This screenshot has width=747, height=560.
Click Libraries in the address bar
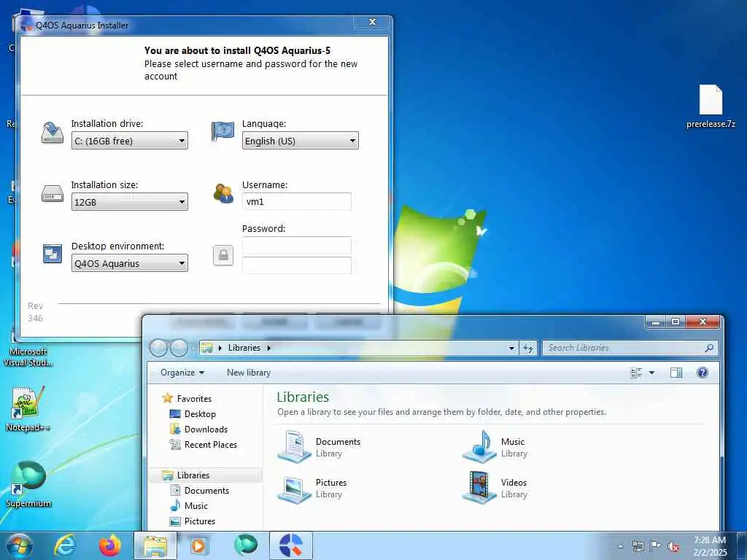[244, 348]
